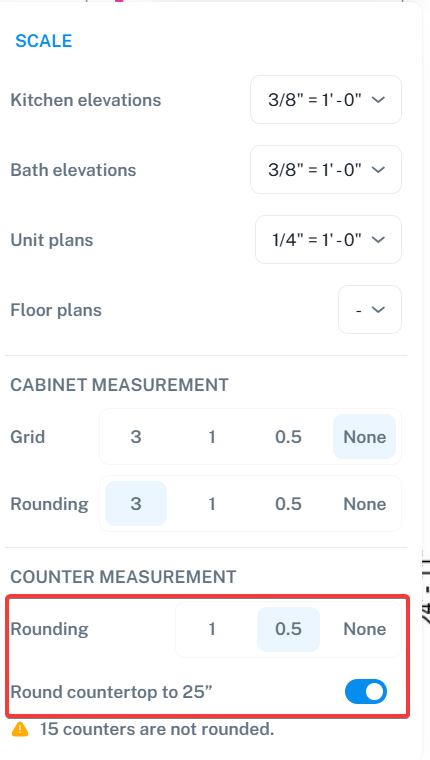Select 0.5 for cabinet Grid
The height and width of the screenshot is (760, 430).
[288, 437]
